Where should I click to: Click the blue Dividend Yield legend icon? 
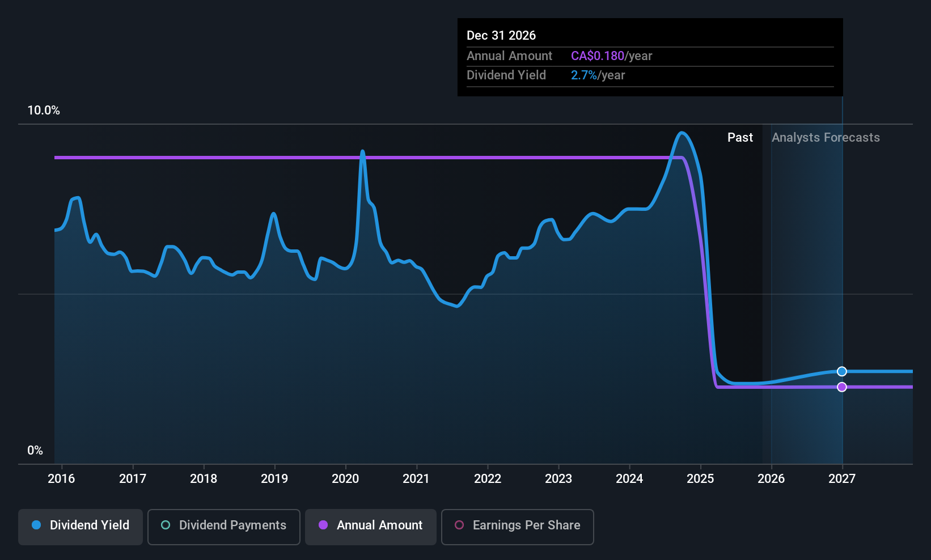tap(36, 525)
